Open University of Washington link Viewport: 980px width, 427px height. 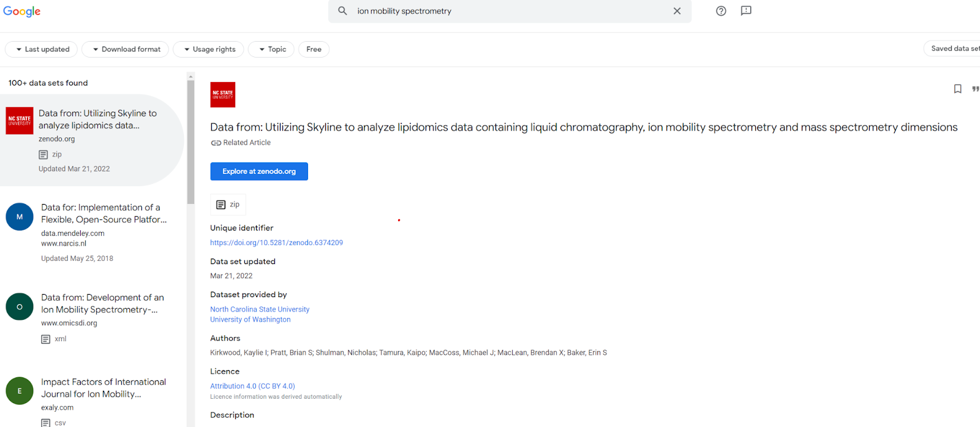pyautogui.click(x=251, y=319)
